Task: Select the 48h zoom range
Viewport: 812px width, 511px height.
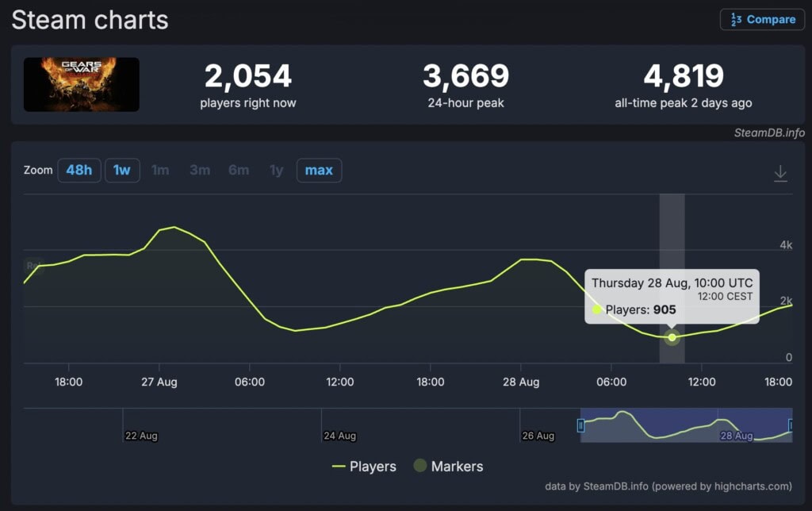Action: [79, 170]
